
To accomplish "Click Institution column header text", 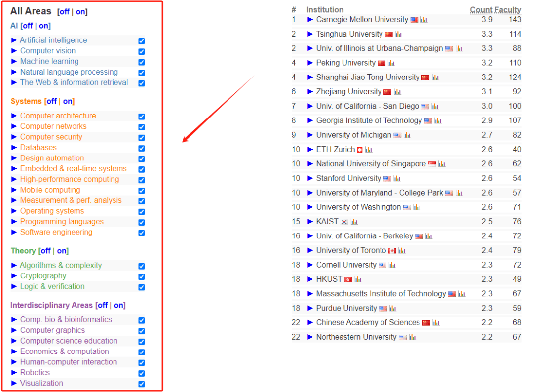I will [x=325, y=10].
